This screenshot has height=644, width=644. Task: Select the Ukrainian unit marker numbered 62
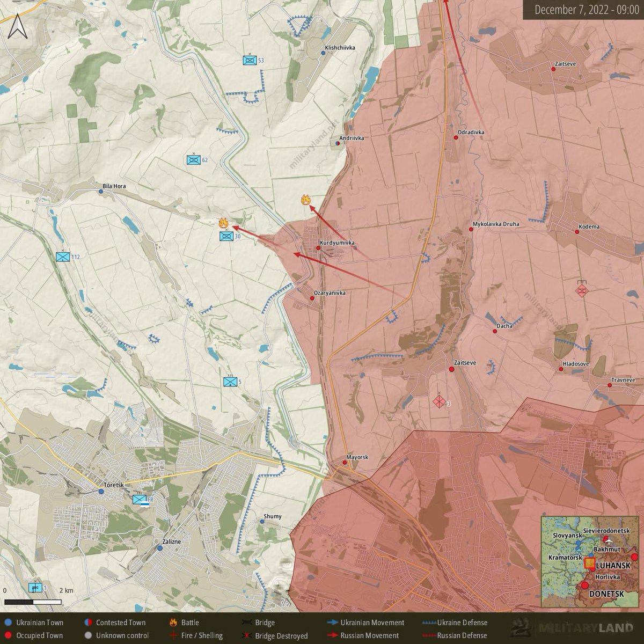tap(194, 159)
